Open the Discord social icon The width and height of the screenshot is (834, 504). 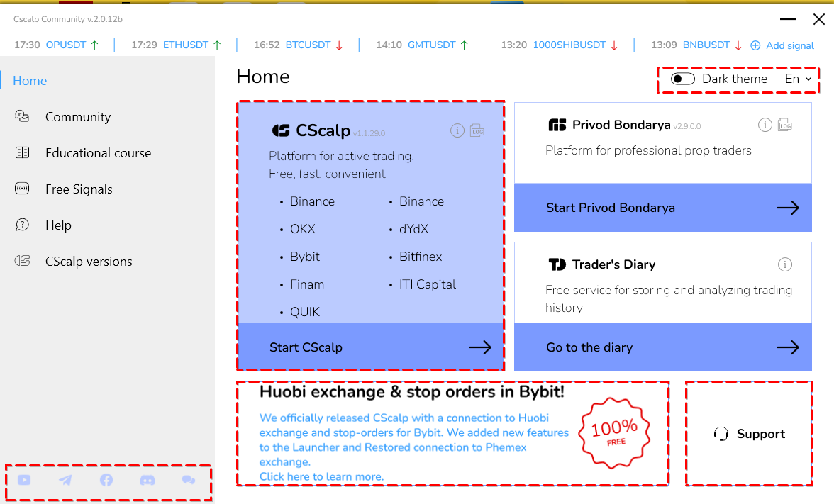pyautogui.click(x=148, y=480)
